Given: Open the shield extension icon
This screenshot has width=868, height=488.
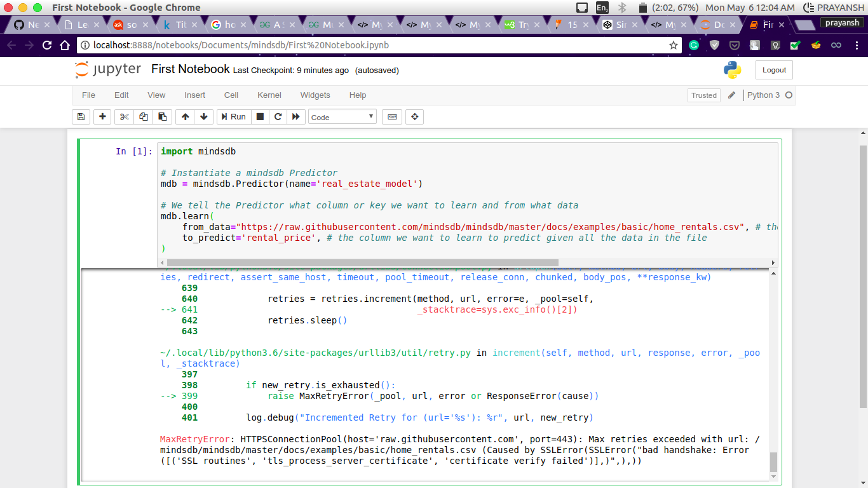Looking at the screenshot, I should [714, 45].
